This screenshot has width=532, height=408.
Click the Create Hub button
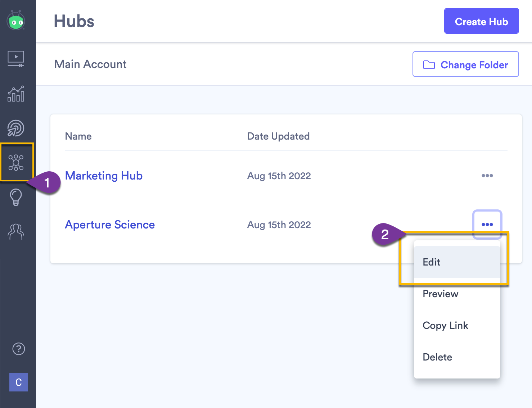coord(481,21)
